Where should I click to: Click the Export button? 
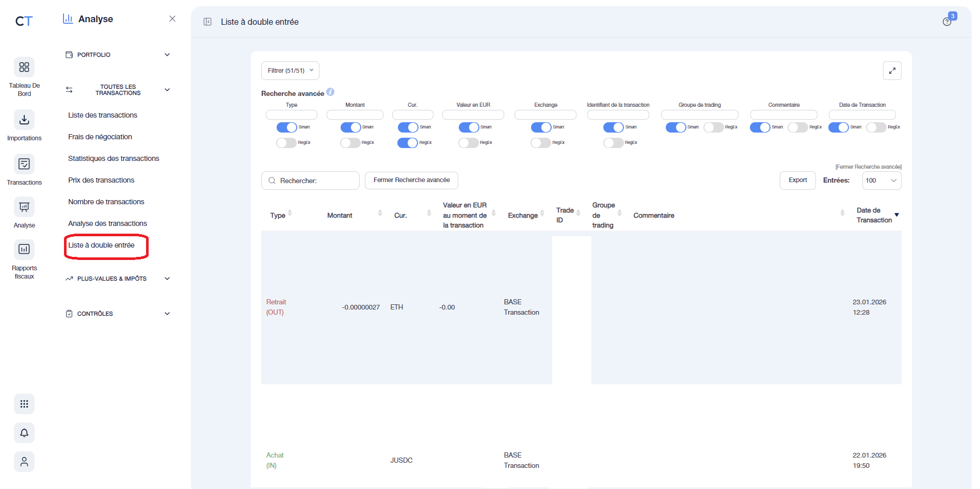(797, 181)
